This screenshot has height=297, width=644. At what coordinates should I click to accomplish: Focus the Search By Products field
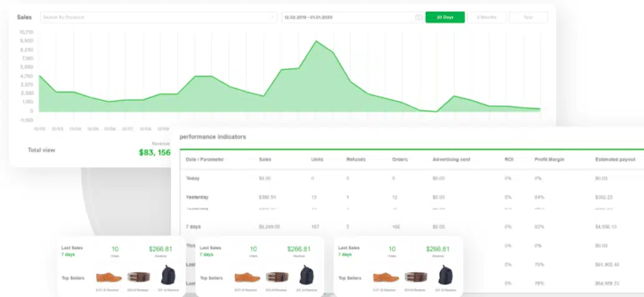point(158,17)
